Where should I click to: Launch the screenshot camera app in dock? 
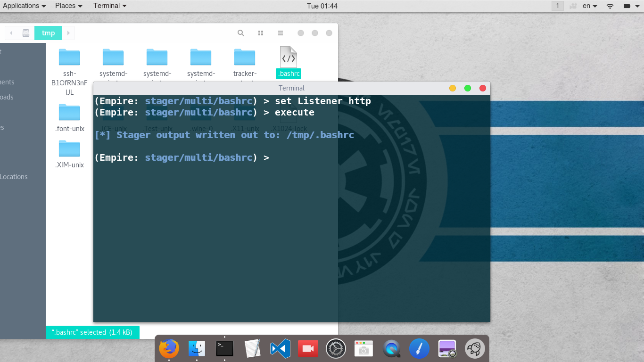click(363, 349)
